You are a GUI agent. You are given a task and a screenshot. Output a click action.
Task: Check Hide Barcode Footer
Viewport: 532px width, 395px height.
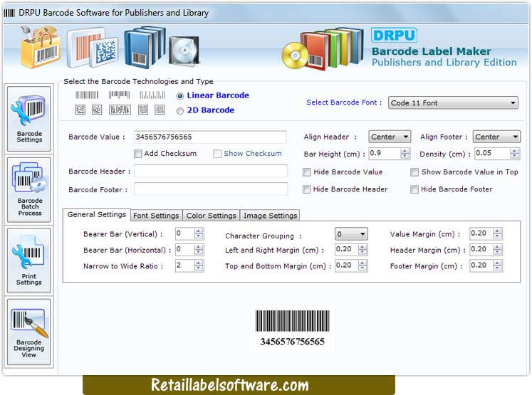click(x=414, y=189)
